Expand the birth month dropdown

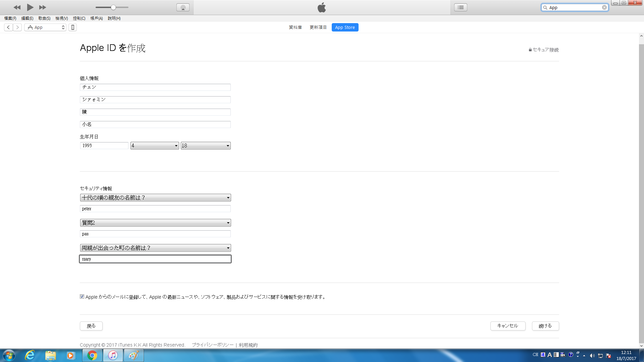pos(155,146)
